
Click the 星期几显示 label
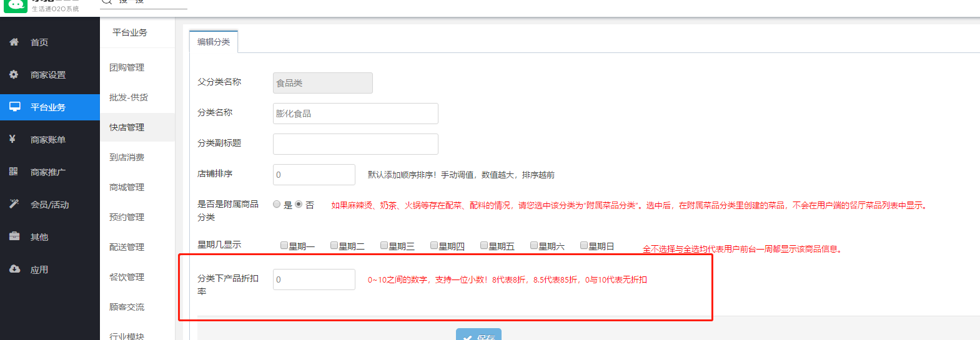click(x=219, y=245)
